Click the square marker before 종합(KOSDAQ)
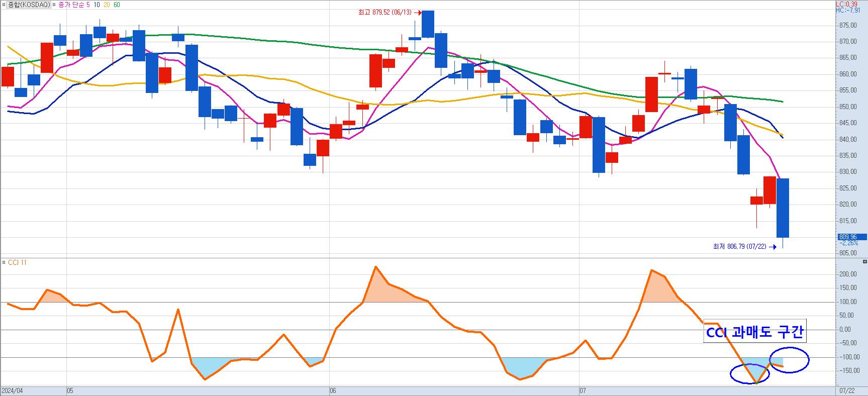 (x=4, y=5)
